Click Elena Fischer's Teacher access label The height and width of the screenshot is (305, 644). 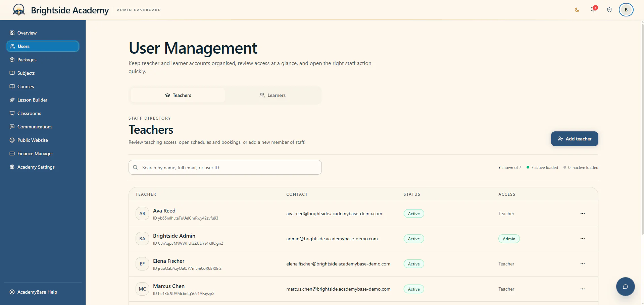506,264
